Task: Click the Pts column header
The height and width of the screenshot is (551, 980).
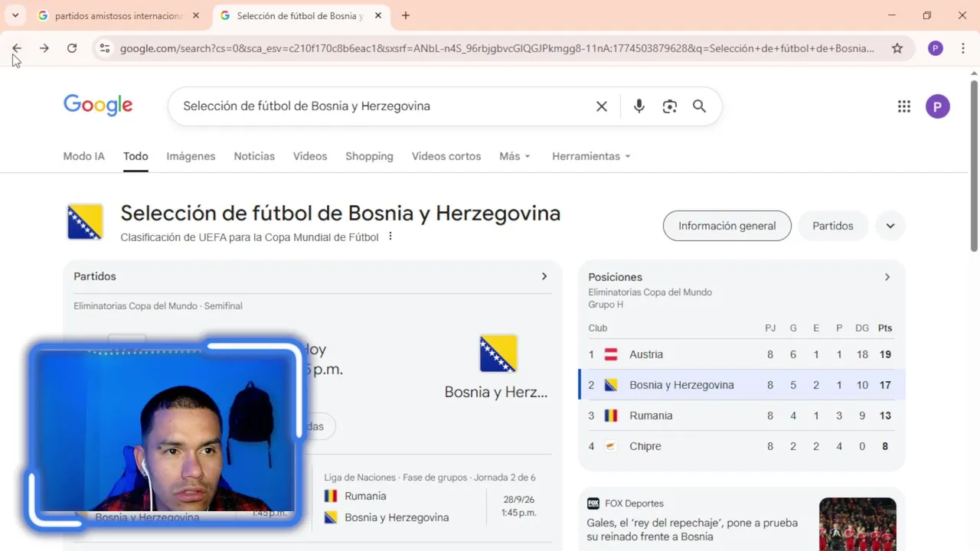Action: [x=885, y=328]
